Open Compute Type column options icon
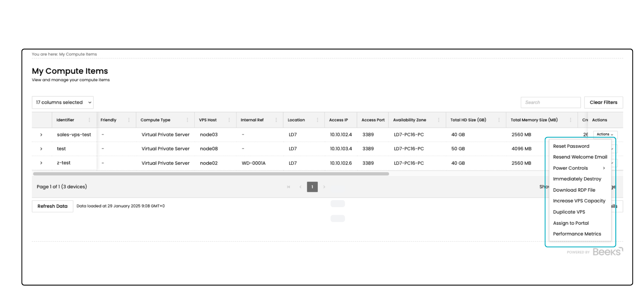Screen dimensions: 644x298 [187, 120]
